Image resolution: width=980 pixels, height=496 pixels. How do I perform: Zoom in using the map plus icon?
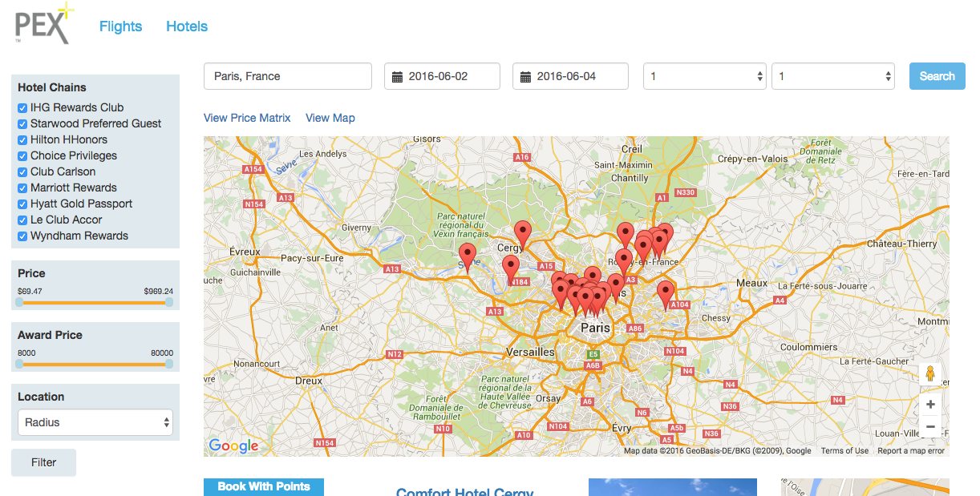(929, 404)
